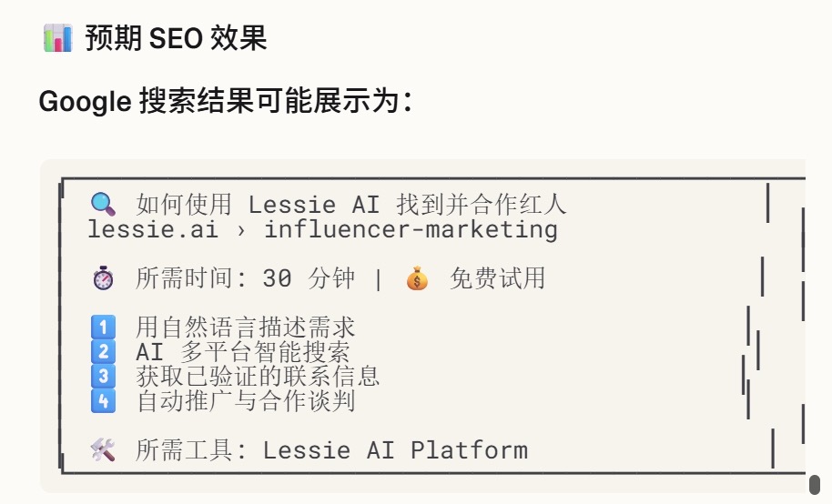Click the step AI 多平台智能搜索

[x=242, y=352]
